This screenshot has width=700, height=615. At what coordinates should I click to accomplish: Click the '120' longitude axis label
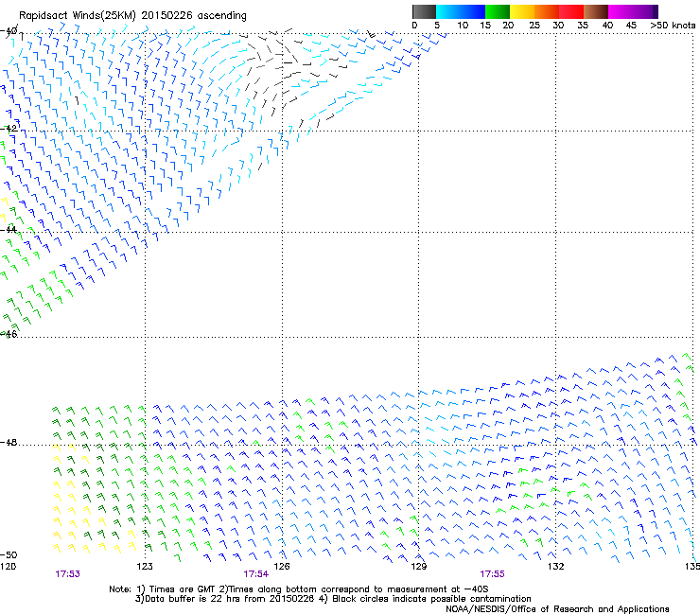pyautogui.click(x=8, y=567)
